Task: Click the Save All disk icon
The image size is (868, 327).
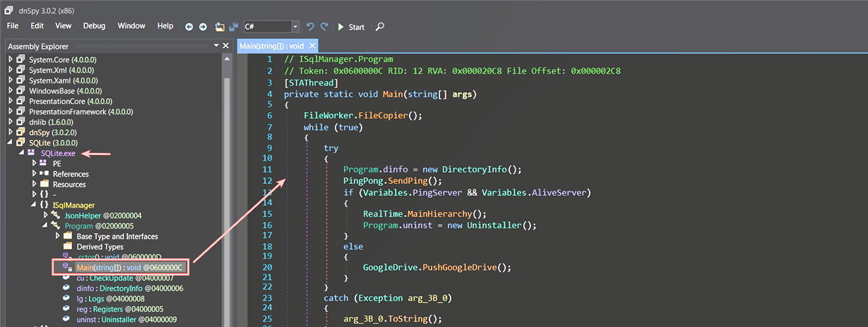Action: pyautogui.click(x=233, y=27)
